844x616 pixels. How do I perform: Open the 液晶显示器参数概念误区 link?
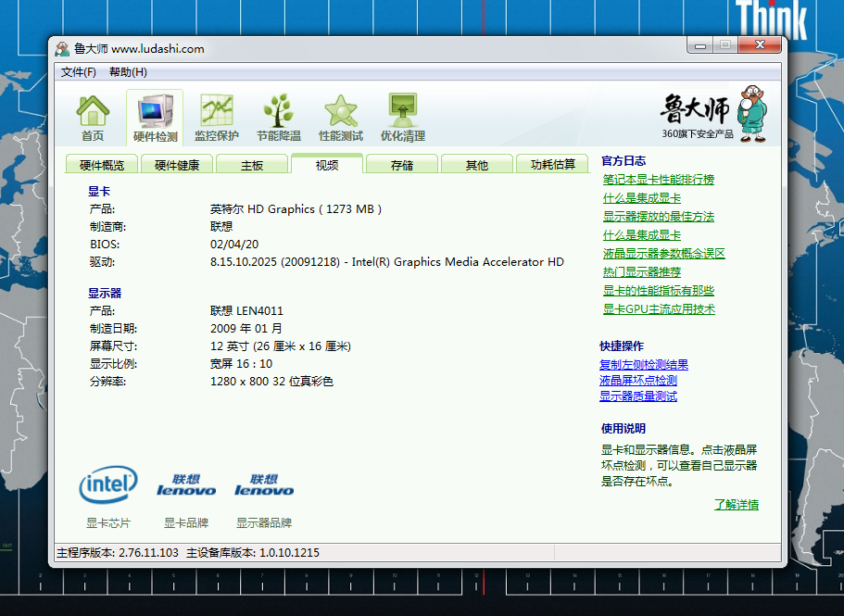[663, 254]
